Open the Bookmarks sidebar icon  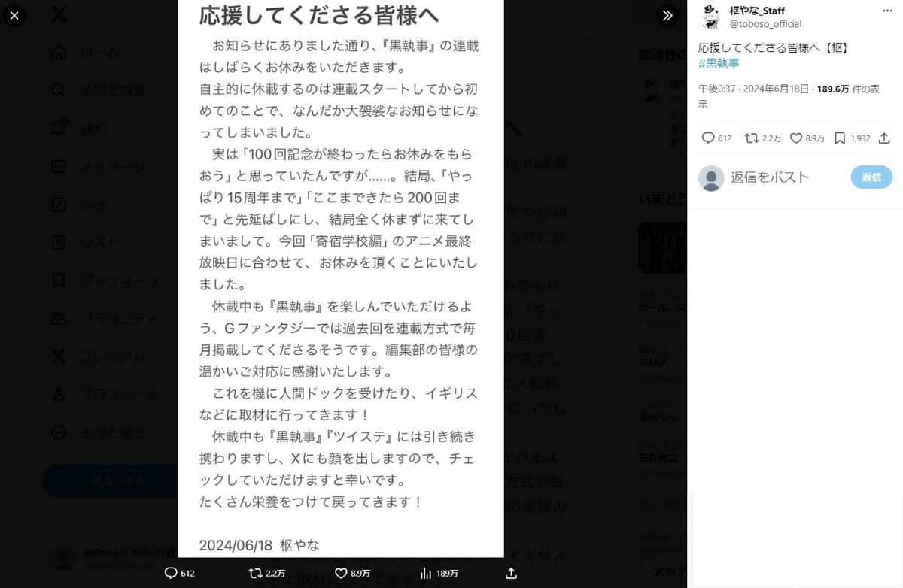pyautogui.click(x=57, y=280)
